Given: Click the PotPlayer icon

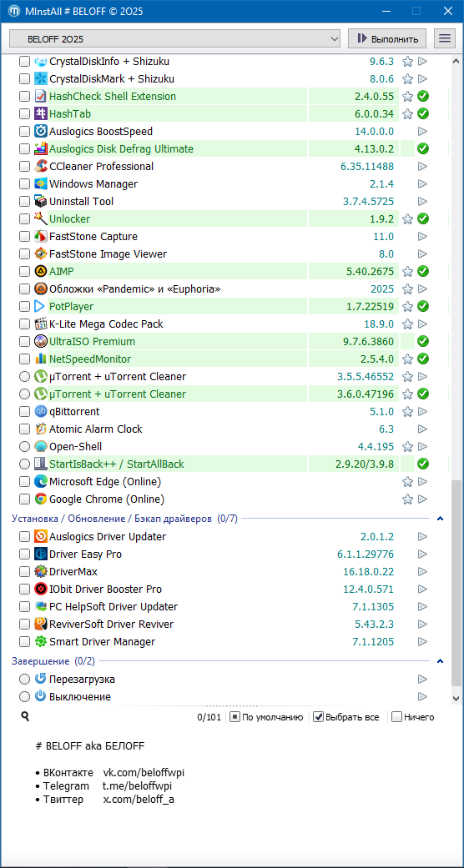Looking at the screenshot, I should 40,307.
